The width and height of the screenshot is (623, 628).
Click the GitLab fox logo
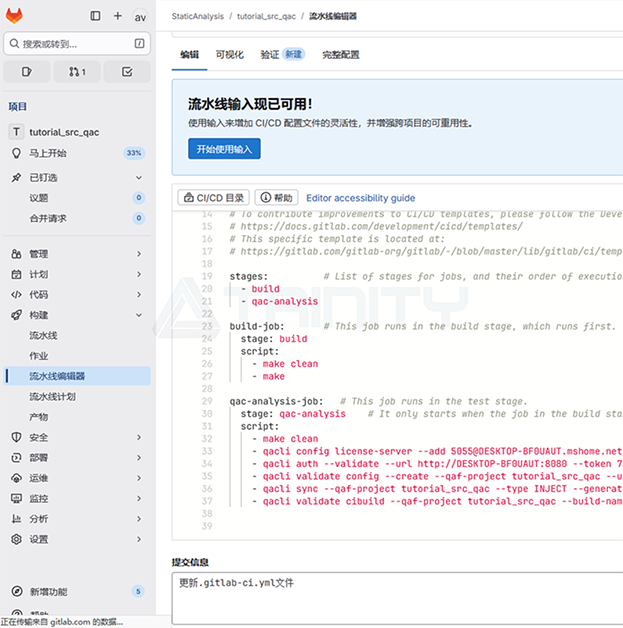coord(17,16)
